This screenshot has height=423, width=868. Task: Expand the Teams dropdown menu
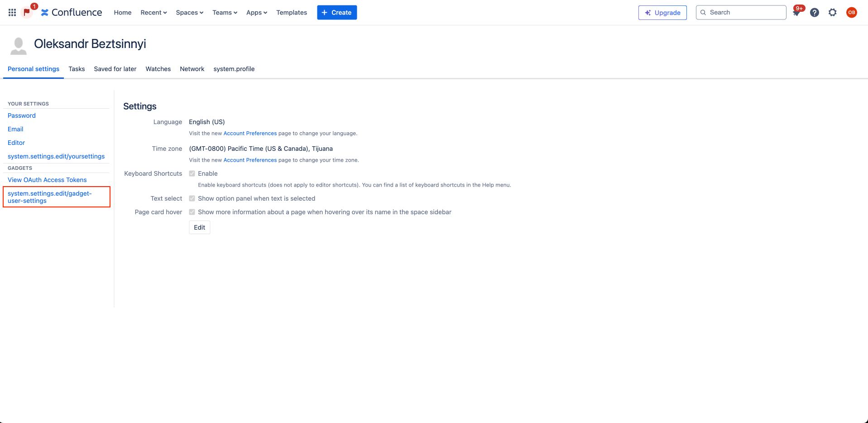click(x=225, y=12)
